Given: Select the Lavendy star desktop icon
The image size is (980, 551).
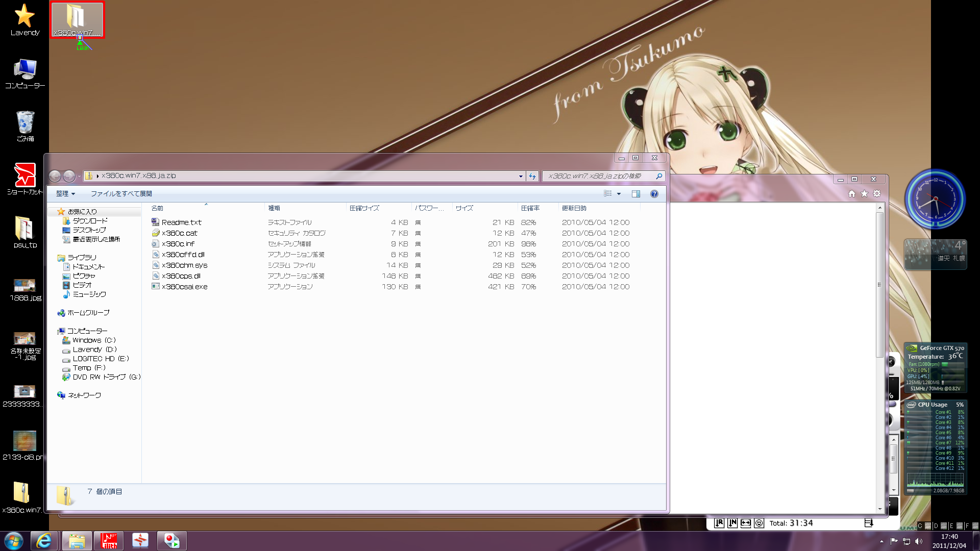Looking at the screenshot, I should coord(24,20).
